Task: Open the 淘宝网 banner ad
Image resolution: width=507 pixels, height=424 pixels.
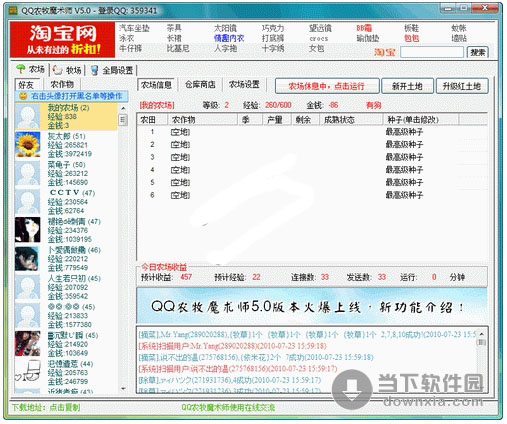Action: click(62, 40)
